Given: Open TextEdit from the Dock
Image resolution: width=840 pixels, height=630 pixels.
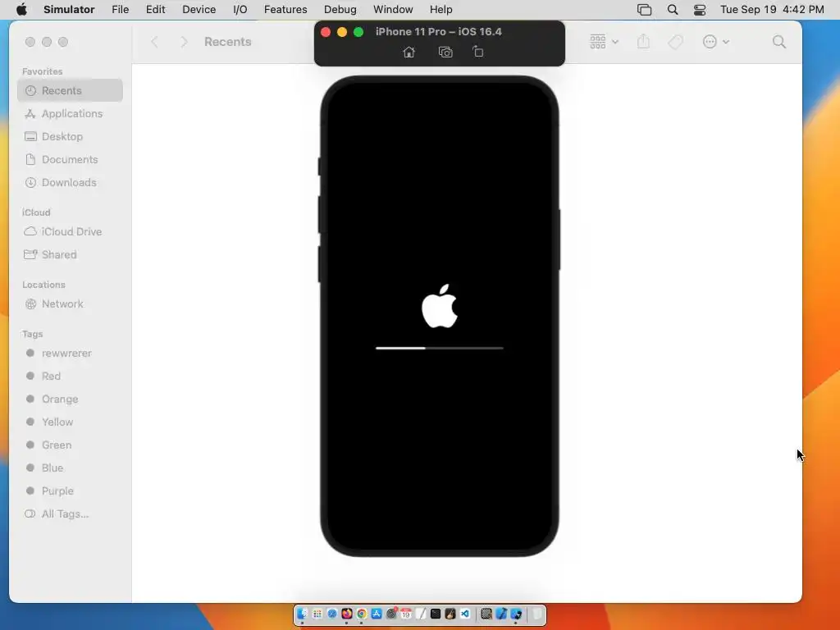Looking at the screenshot, I should coord(421,614).
